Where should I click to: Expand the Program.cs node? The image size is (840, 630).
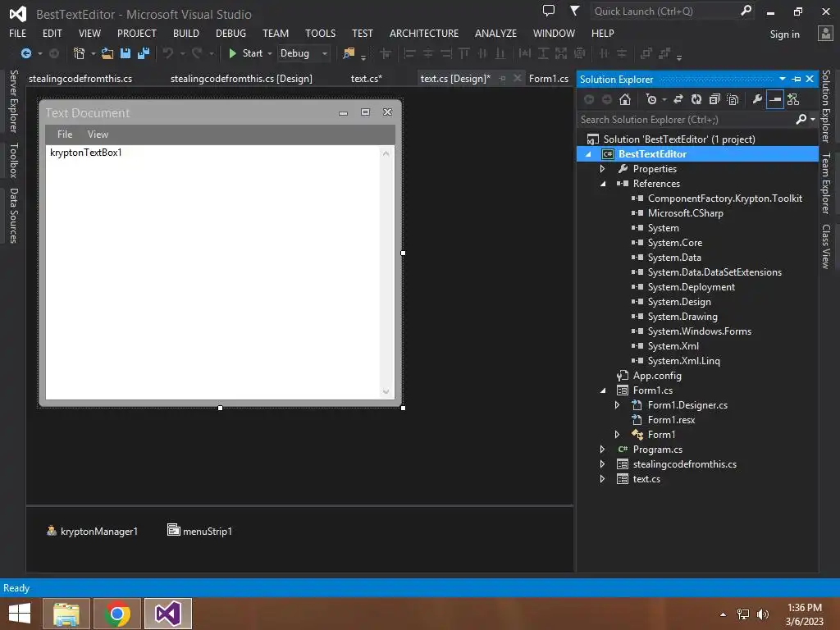tap(603, 450)
